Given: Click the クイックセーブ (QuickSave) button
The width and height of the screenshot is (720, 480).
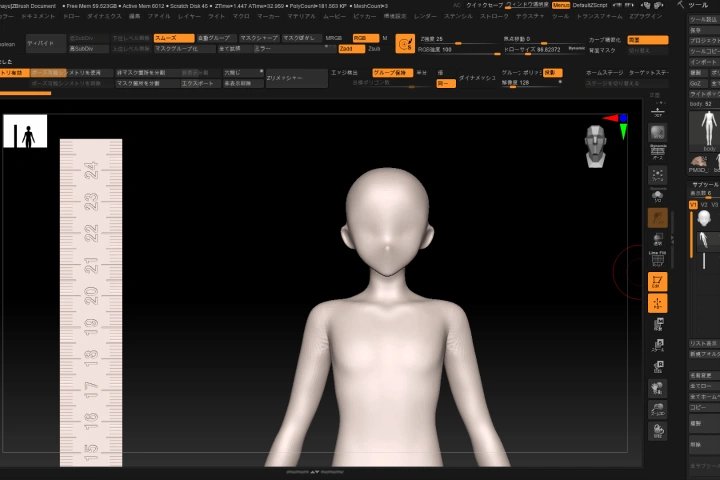Looking at the screenshot, I should point(484,5).
